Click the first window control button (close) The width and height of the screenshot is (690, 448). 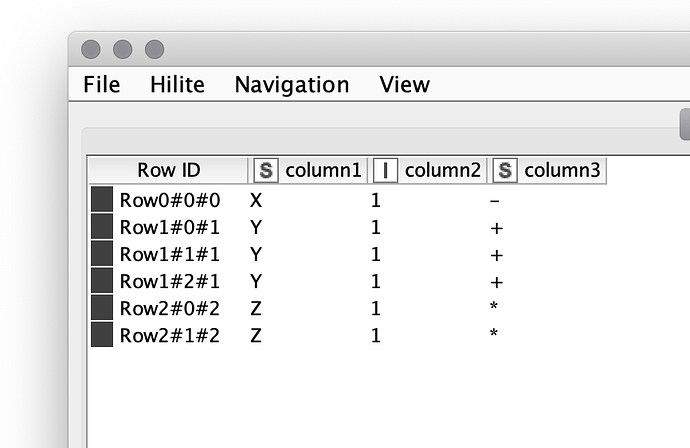point(91,49)
